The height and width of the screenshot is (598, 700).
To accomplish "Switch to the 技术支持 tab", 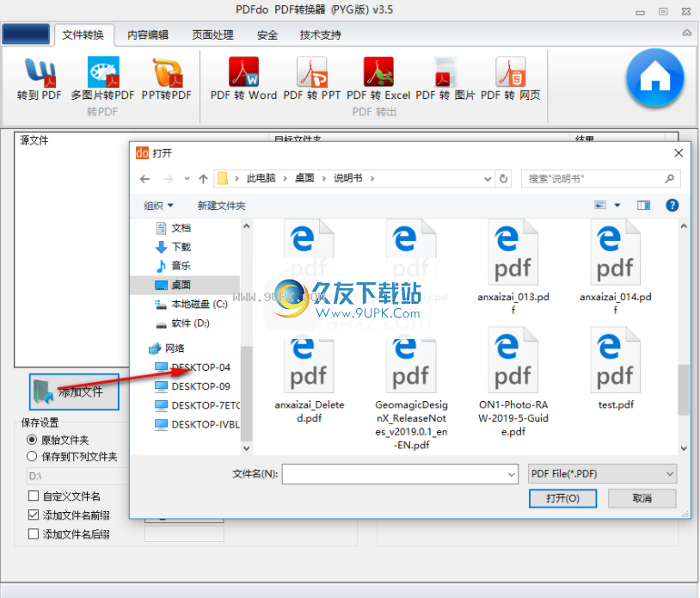I will pos(320,34).
